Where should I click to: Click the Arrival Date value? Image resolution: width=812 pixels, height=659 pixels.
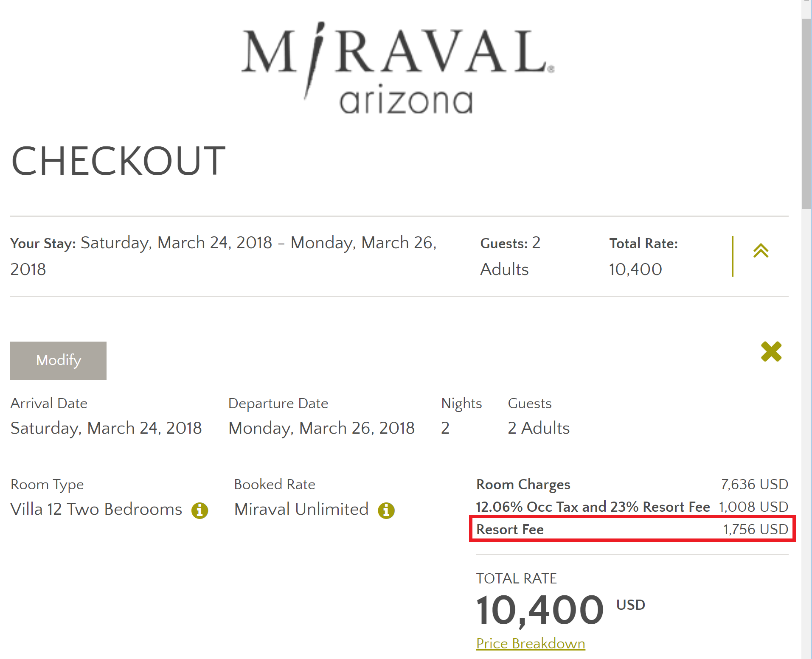point(106,428)
